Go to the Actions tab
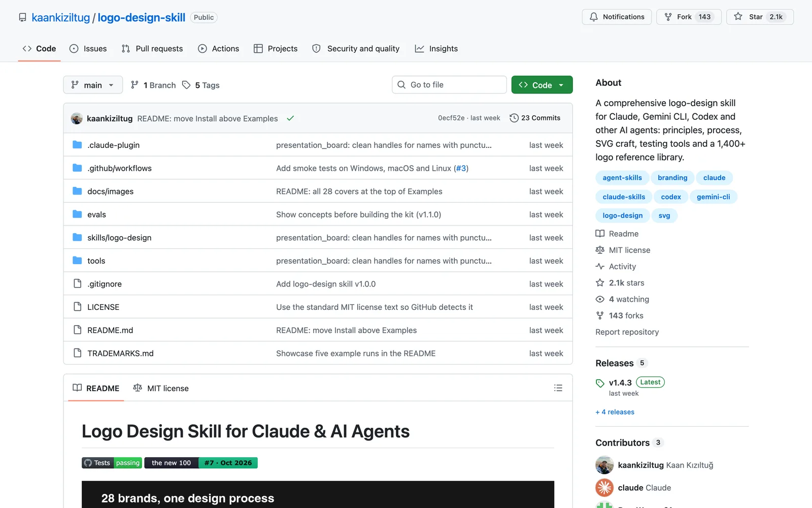Image resolution: width=812 pixels, height=508 pixels. (219, 49)
